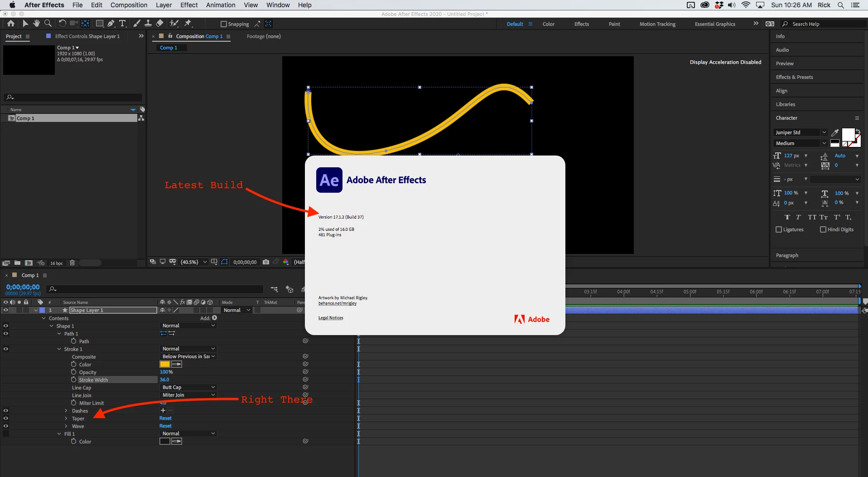Click the Legal Notices link
Image resolution: width=868 pixels, height=477 pixels.
(331, 318)
